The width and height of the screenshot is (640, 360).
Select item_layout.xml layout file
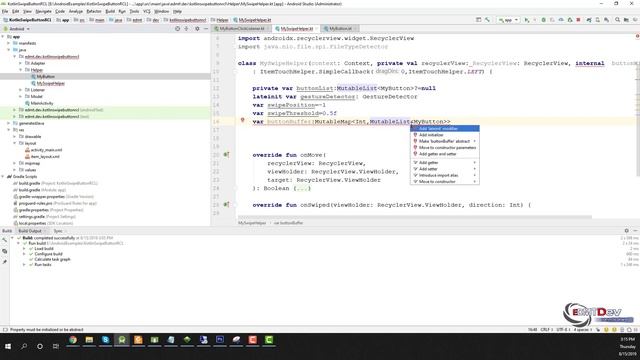(x=45, y=156)
